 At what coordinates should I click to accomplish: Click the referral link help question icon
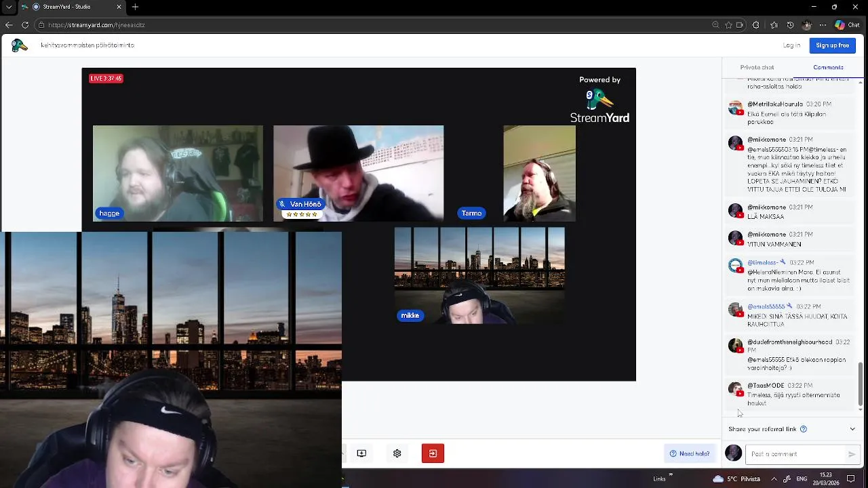(804, 429)
